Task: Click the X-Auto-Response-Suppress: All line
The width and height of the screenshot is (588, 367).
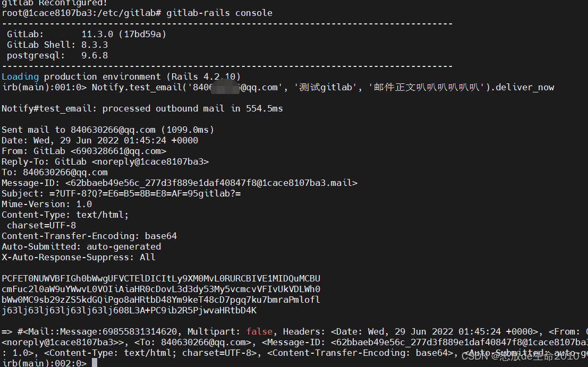Action: (x=79, y=257)
